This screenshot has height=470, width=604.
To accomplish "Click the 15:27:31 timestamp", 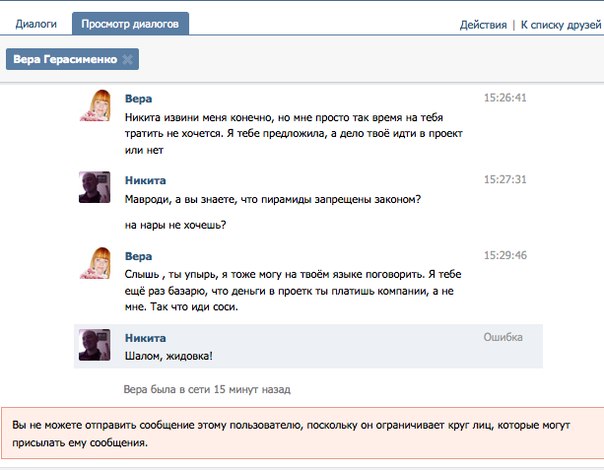I will (x=505, y=180).
